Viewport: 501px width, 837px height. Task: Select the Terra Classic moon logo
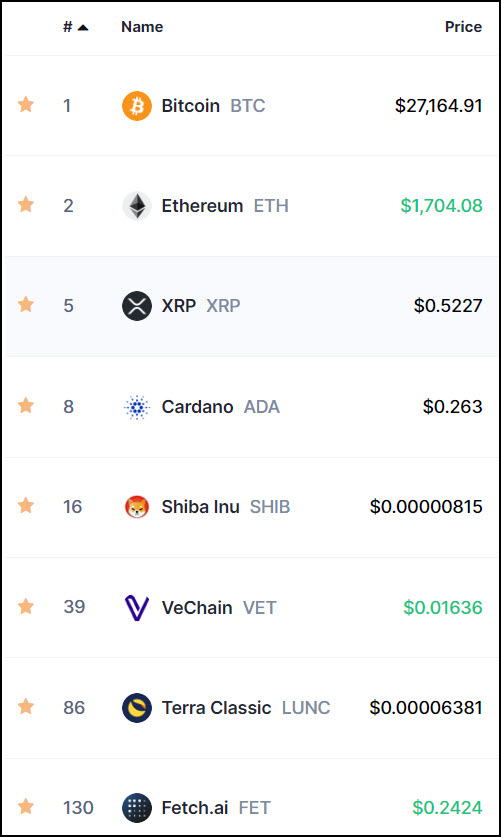point(137,708)
